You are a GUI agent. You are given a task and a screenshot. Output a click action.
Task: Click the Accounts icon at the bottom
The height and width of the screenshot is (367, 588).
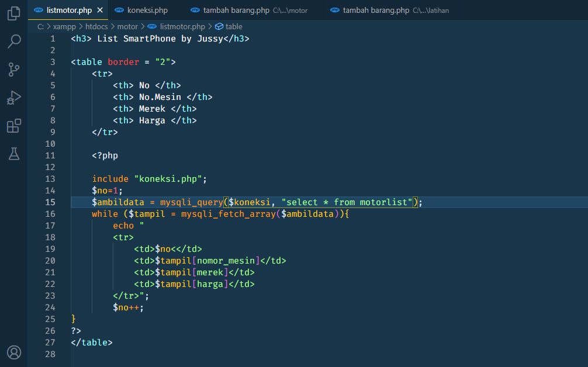click(x=13, y=352)
